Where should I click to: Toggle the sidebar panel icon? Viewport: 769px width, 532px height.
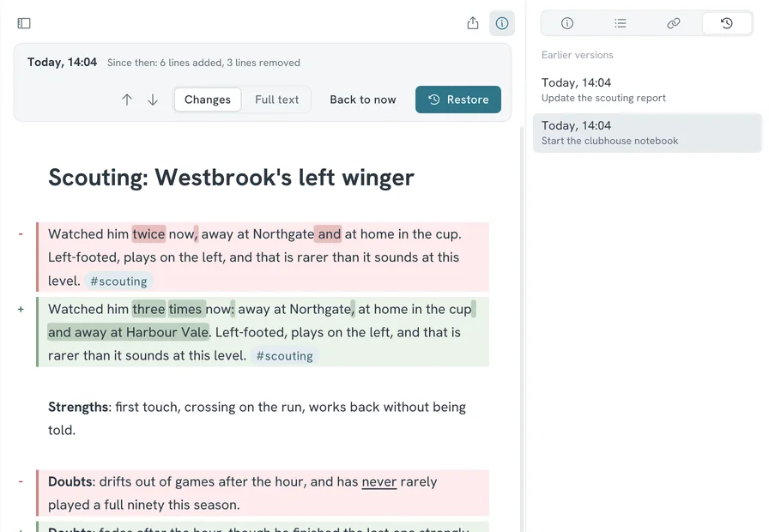24,23
